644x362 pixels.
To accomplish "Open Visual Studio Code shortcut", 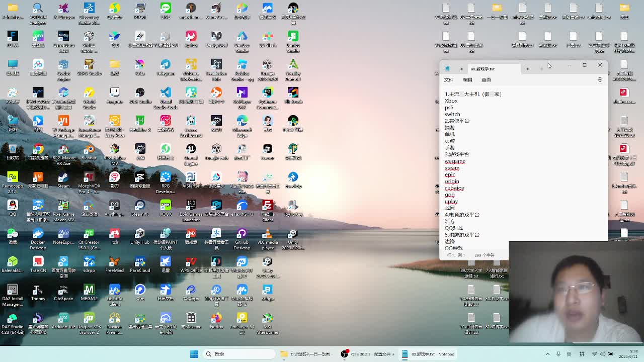I will coord(166,98).
